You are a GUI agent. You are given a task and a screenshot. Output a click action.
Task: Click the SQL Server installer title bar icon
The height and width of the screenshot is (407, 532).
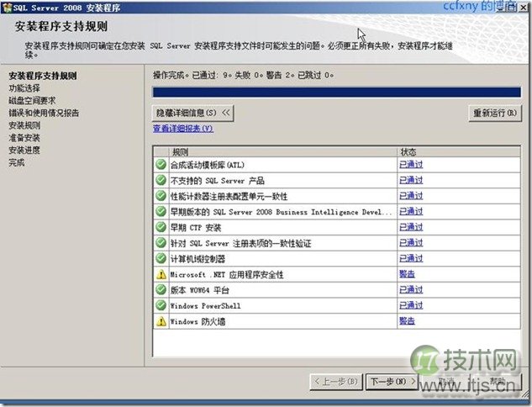click(7, 8)
